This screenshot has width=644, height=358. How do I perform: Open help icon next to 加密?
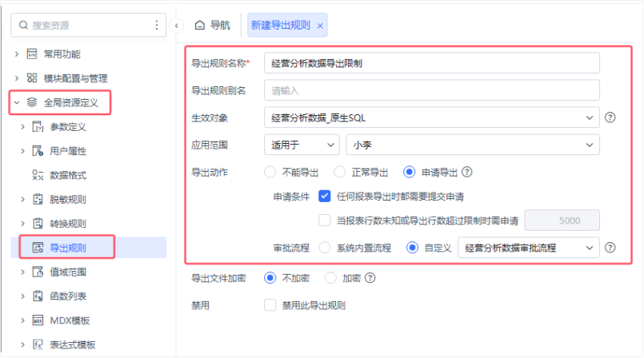(370, 278)
